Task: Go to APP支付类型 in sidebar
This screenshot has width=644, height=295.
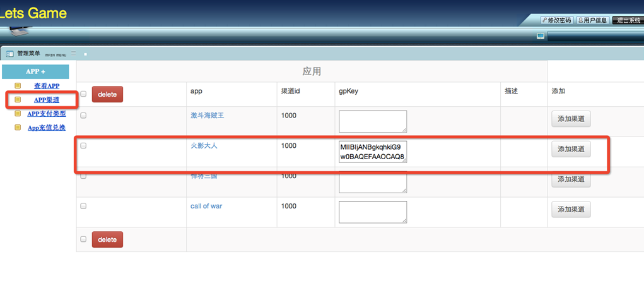Action: (46, 114)
